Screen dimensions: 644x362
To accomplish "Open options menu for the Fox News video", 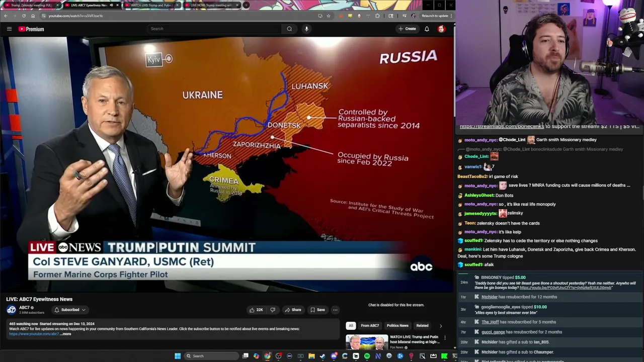I will click(x=445, y=337).
